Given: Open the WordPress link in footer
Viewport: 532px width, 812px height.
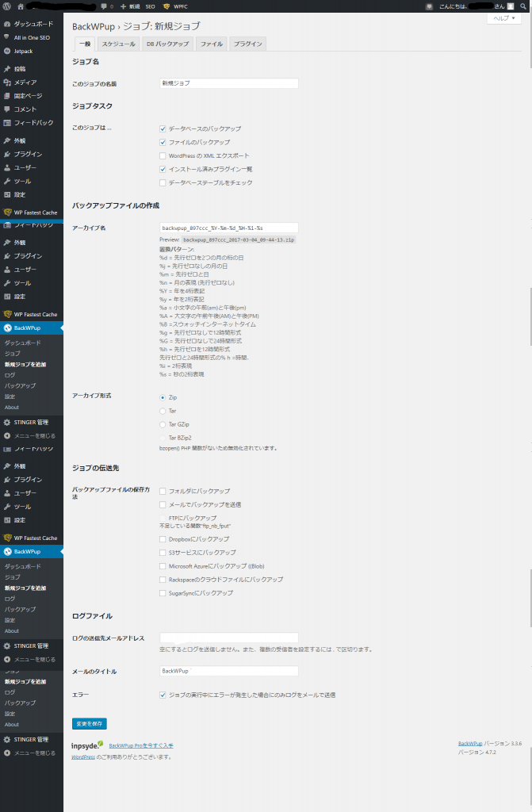Looking at the screenshot, I should pyautogui.click(x=83, y=757).
